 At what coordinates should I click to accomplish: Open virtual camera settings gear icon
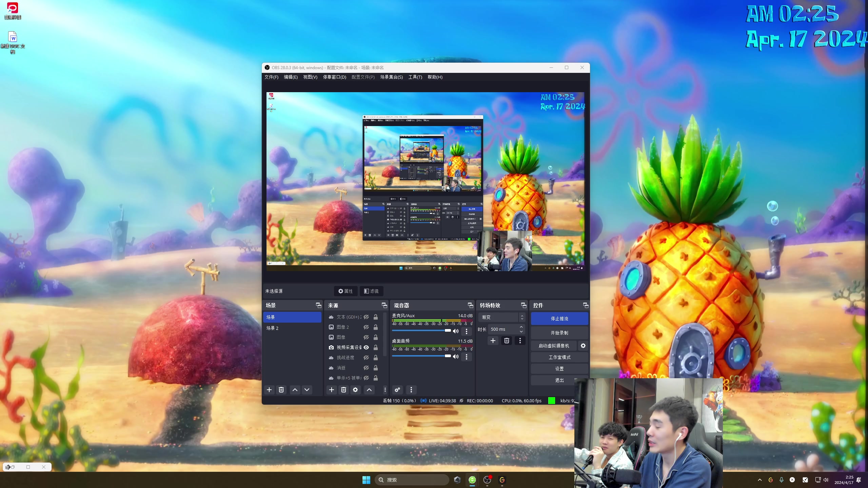[583, 346]
